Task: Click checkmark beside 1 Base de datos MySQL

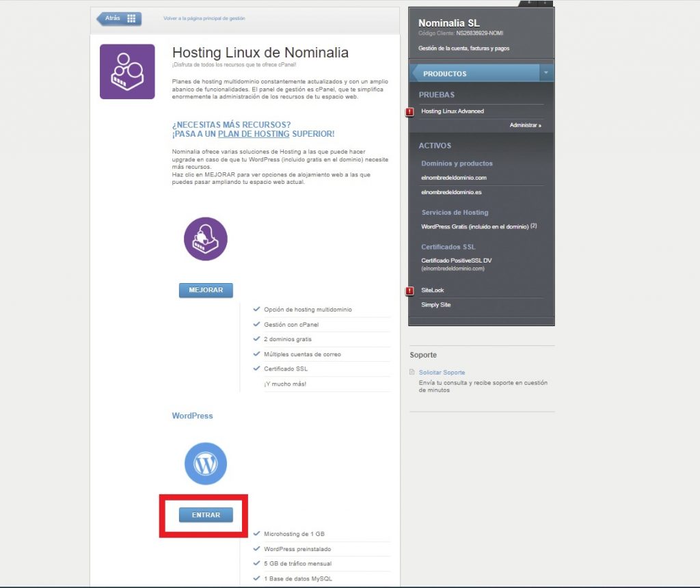Action: click(256, 578)
